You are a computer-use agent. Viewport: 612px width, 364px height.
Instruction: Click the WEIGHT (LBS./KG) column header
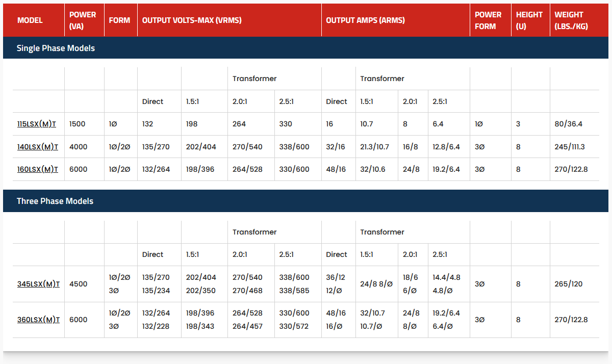tap(571, 20)
